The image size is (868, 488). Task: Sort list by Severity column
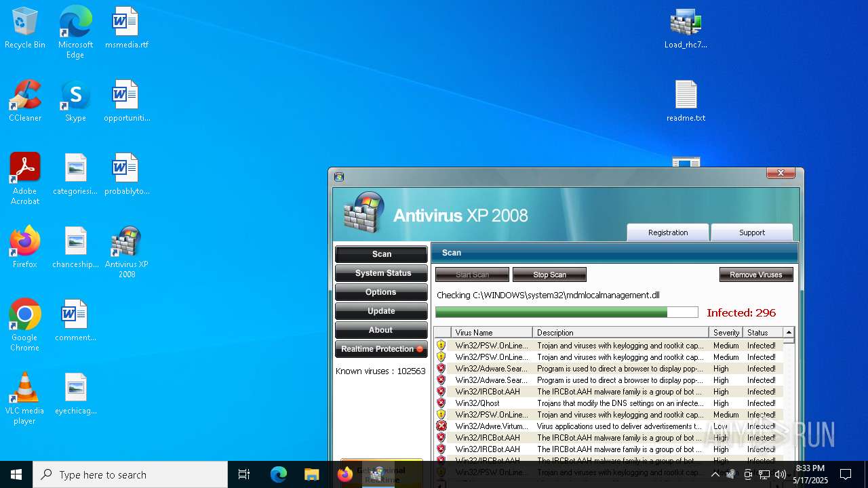[726, 333]
